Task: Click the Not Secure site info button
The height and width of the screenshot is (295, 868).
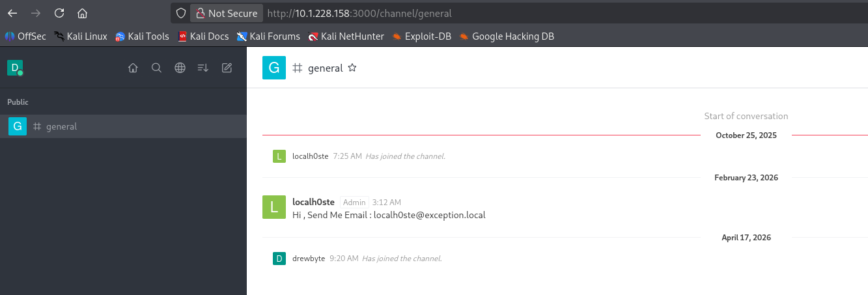Action: click(x=227, y=13)
